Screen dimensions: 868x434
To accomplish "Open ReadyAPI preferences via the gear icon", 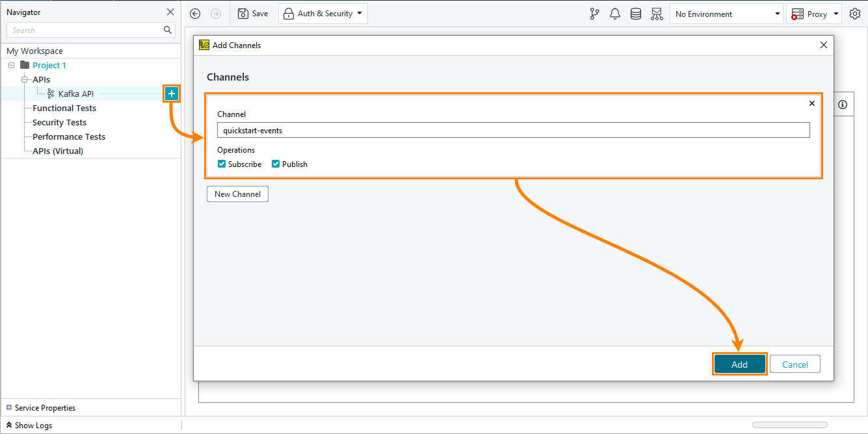I will 855,13.
